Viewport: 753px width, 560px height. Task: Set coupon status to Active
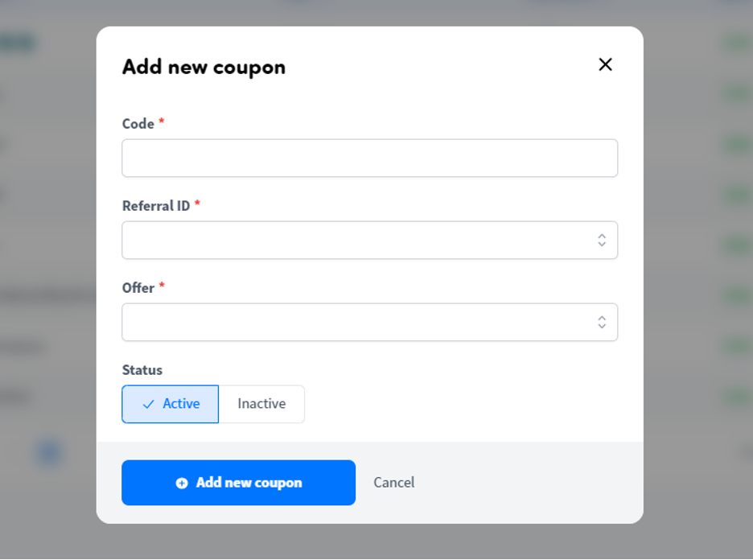pyautogui.click(x=170, y=404)
